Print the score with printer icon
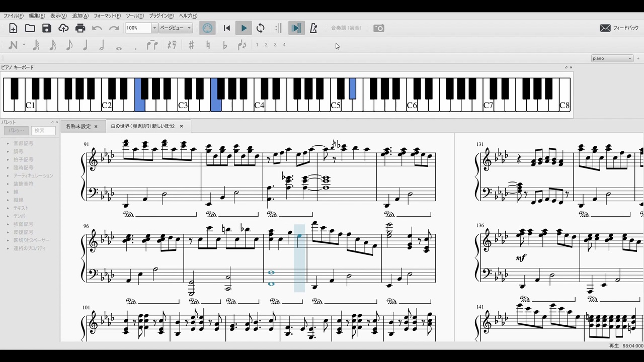The height and width of the screenshot is (362, 644). [x=80, y=28]
